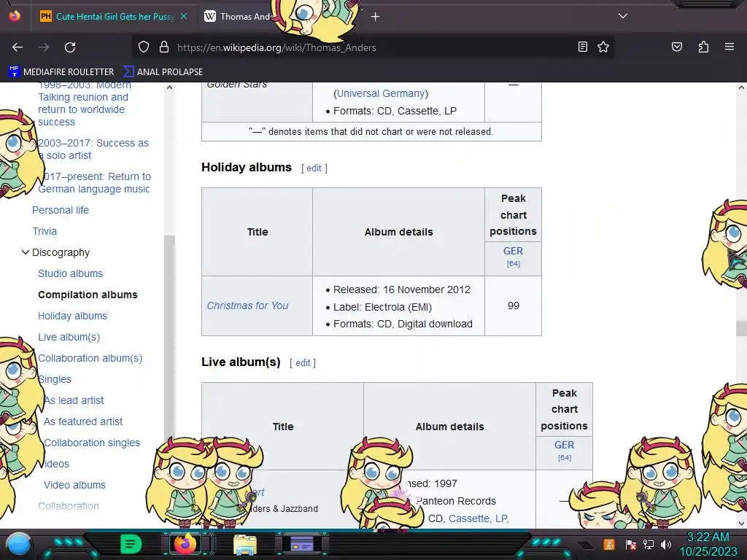
Task: Open the tracking protection shield icon
Action: click(x=144, y=47)
